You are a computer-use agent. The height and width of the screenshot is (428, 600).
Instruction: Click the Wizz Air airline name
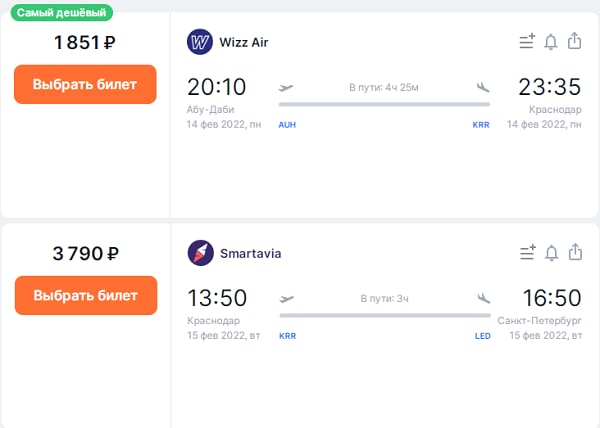pos(243,42)
